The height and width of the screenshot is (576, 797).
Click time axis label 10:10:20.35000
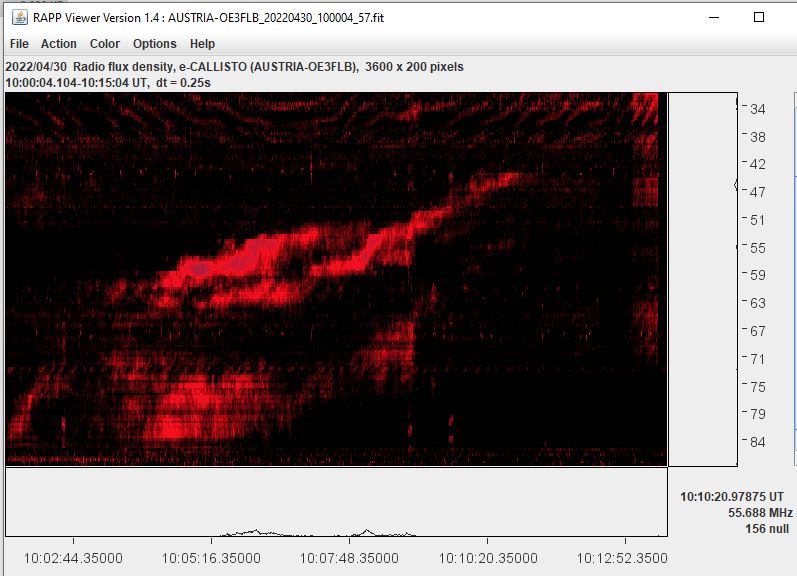pos(488,558)
